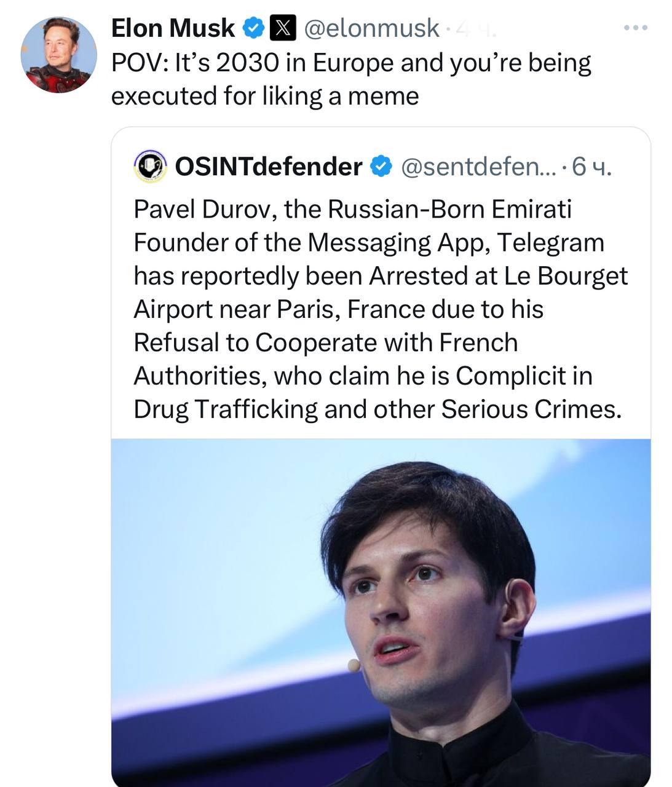
Task: Open Elon Musk's profile picture
Action: click(58, 55)
